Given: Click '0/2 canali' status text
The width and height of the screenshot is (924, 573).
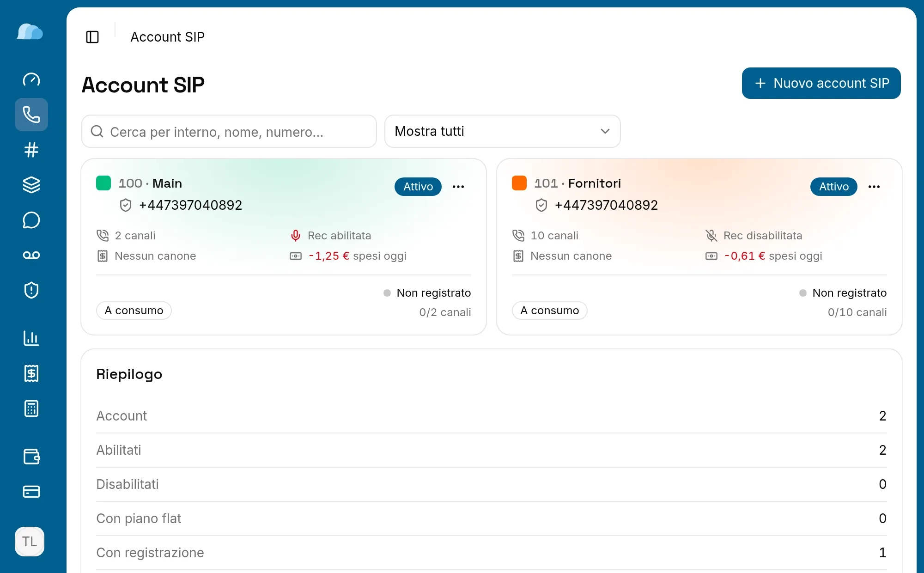Looking at the screenshot, I should point(445,312).
